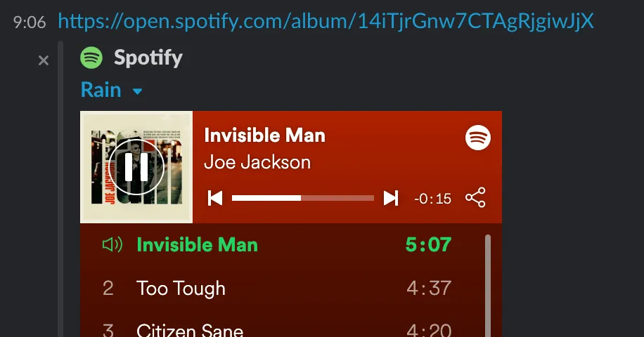Screen dimensions: 644x337
Task: Click the speaker icon beside Invisible Man
Action: click(x=112, y=245)
